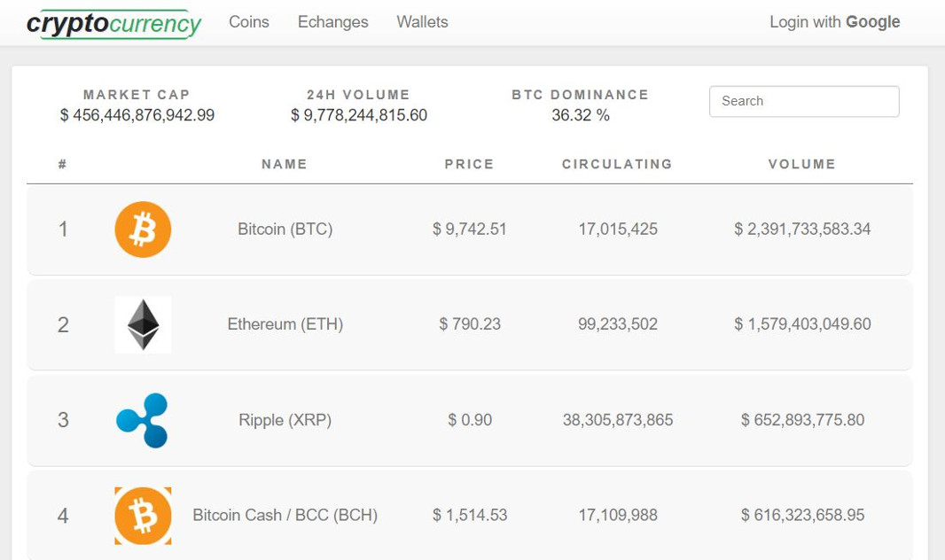Click the NAME column header

pos(285,164)
